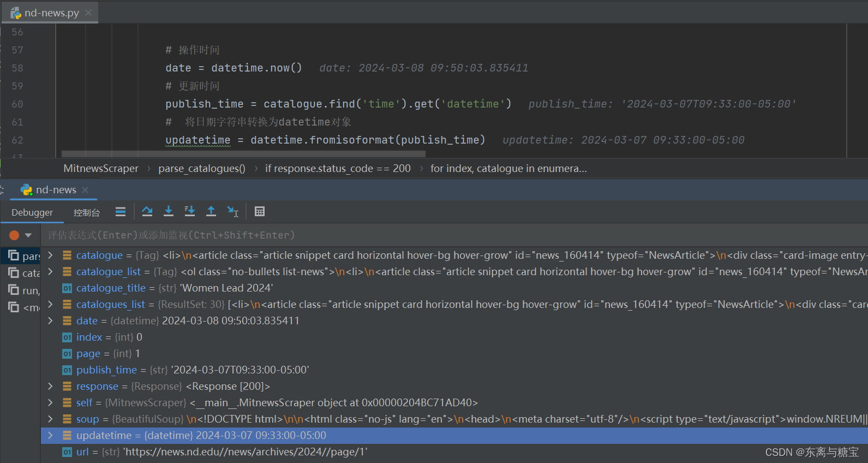
Task: Click the parse_catalogues() breadcrumb
Action: (202, 169)
